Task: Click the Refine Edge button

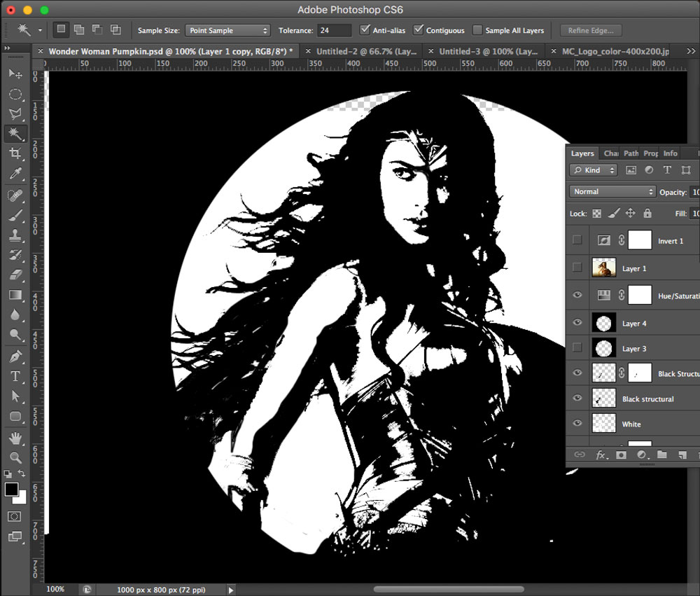Action: (591, 31)
